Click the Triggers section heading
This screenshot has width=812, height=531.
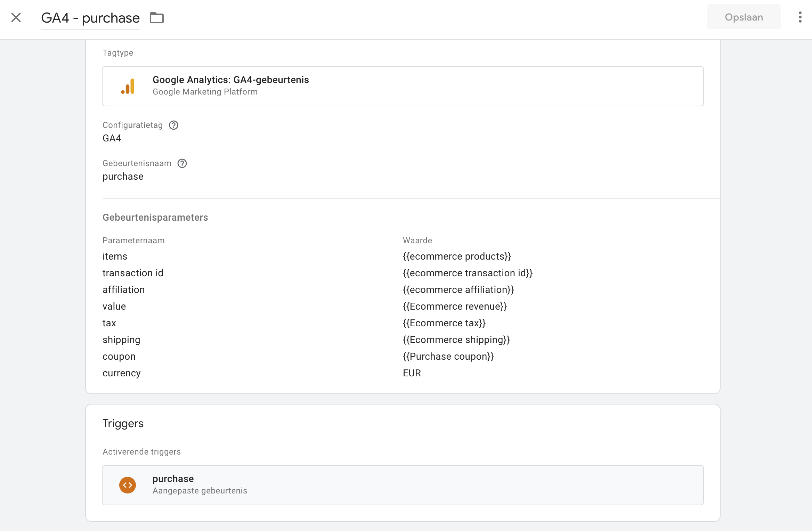123,424
